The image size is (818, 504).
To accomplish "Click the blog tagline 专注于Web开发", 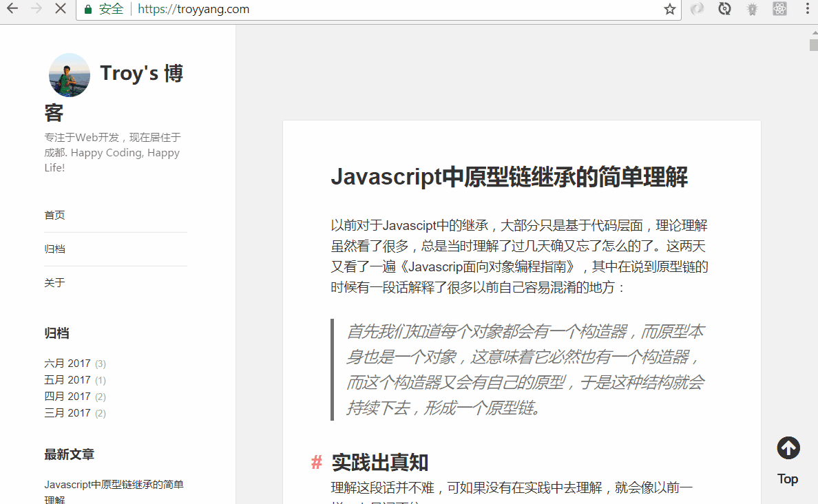I will click(113, 152).
